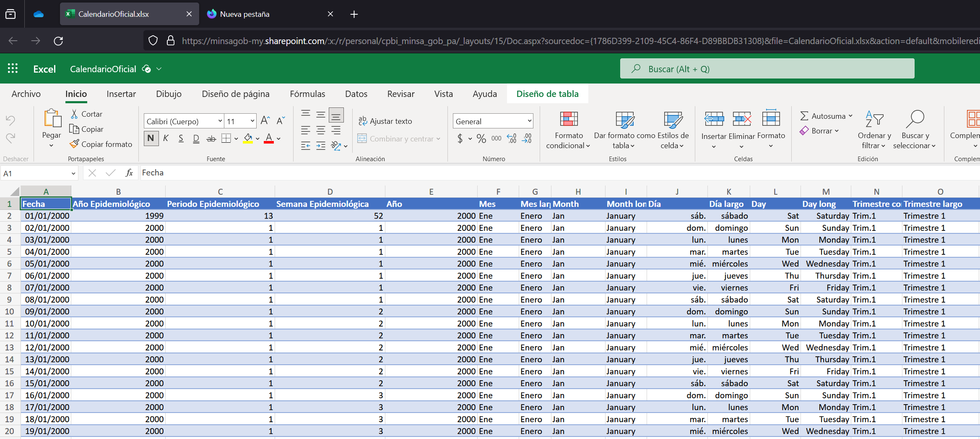Toggle bottom align (active) icon
Image resolution: width=980 pixels, height=439 pixels.
tap(336, 115)
